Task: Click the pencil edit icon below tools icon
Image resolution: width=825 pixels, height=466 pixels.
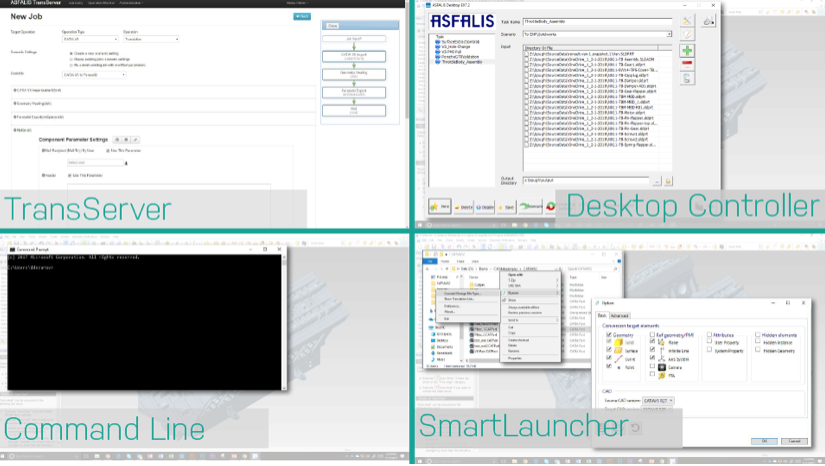Action: [687, 35]
